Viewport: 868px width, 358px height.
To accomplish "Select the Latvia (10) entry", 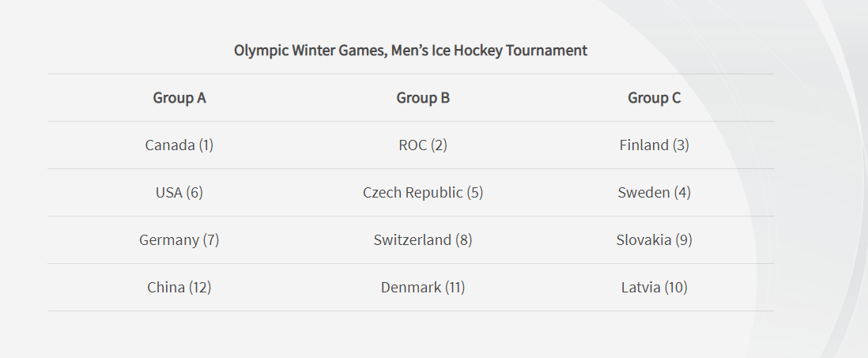I will (x=655, y=288).
